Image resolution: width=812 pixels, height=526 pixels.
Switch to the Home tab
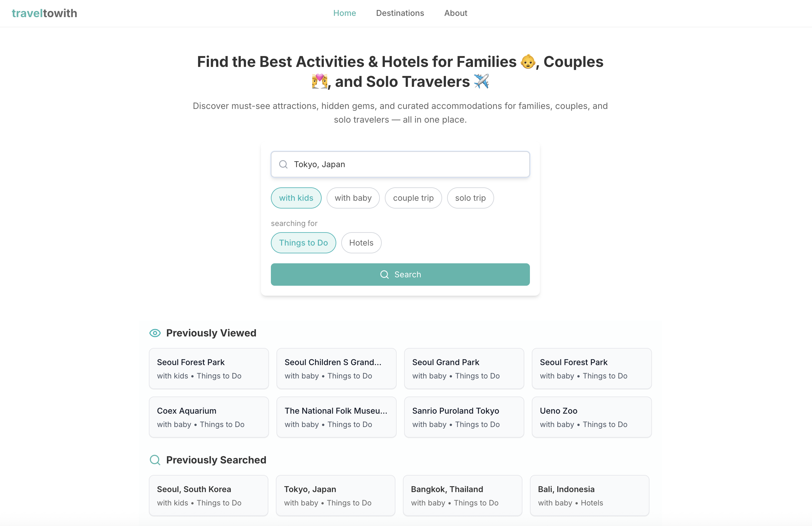click(345, 13)
